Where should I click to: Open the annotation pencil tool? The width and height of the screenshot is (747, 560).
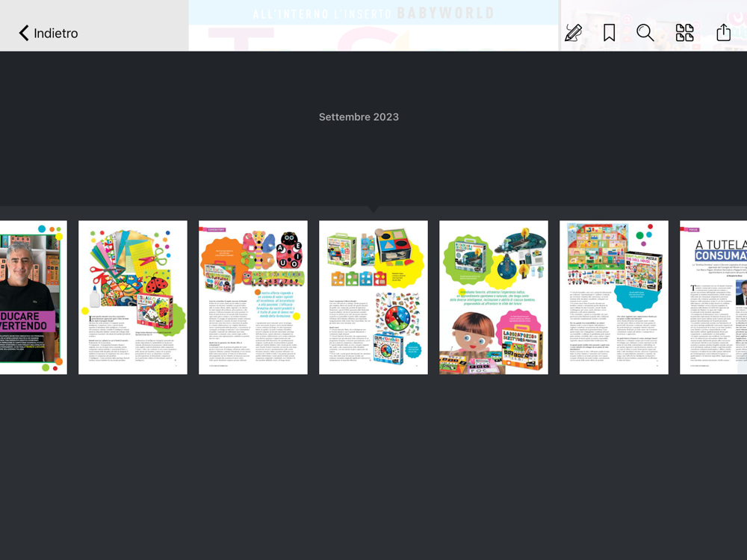tap(573, 32)
